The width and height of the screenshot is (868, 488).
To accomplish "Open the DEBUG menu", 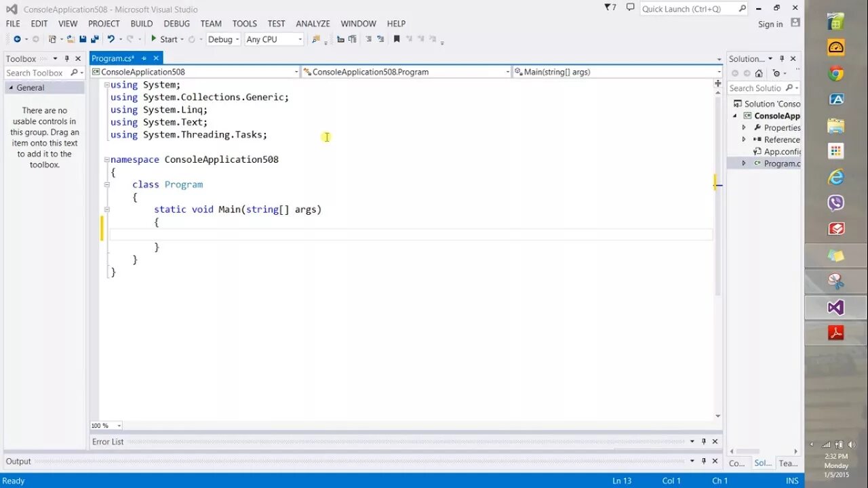I will point(176,24).
